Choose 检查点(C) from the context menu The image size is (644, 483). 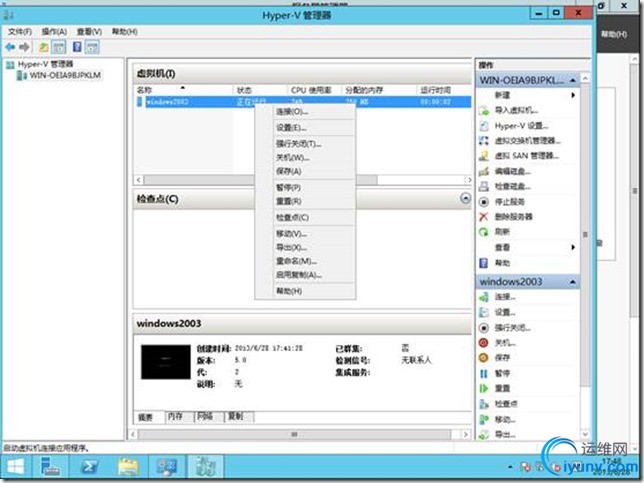click(305, 217)
